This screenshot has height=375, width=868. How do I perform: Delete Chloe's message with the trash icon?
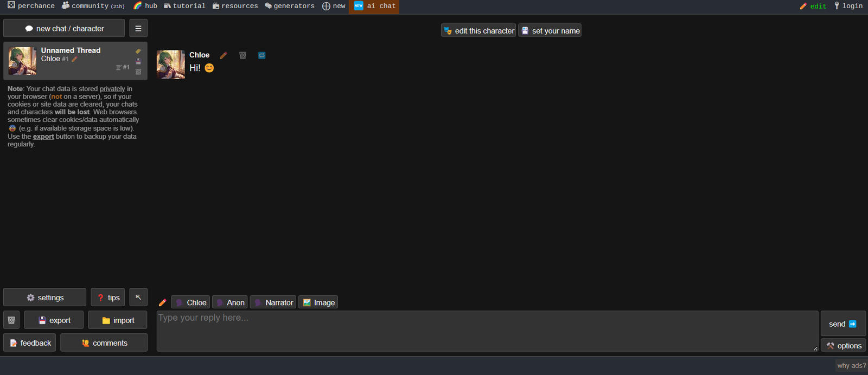[242, 55]
